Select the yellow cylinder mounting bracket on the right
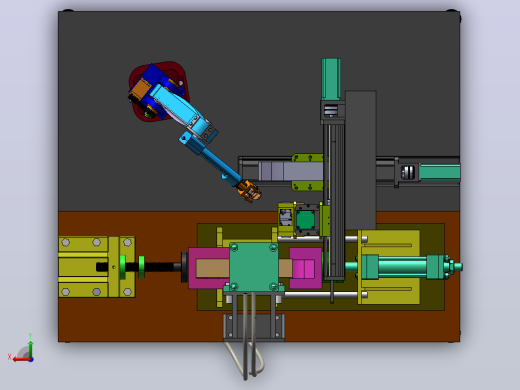Screen dimensions: 520x390 [x=389, y=267]
